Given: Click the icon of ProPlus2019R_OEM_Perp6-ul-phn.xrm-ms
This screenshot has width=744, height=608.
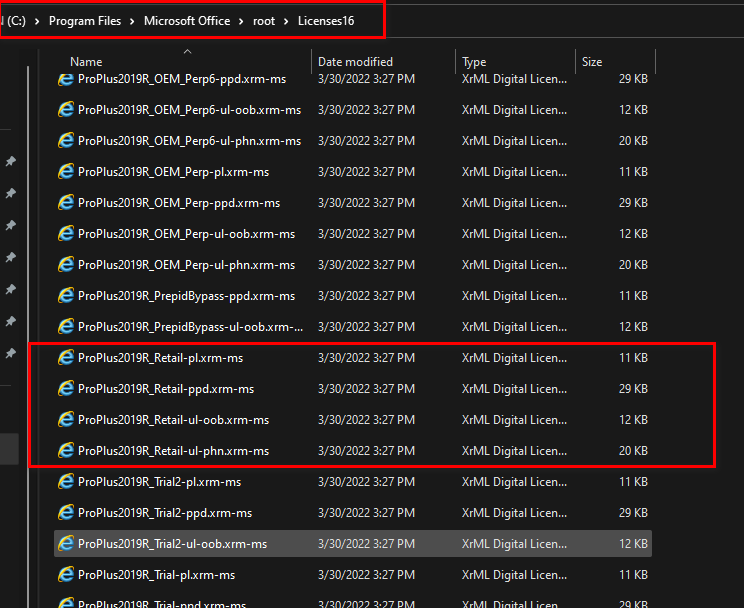Looking at the screenshot, I should pos(65,141).
